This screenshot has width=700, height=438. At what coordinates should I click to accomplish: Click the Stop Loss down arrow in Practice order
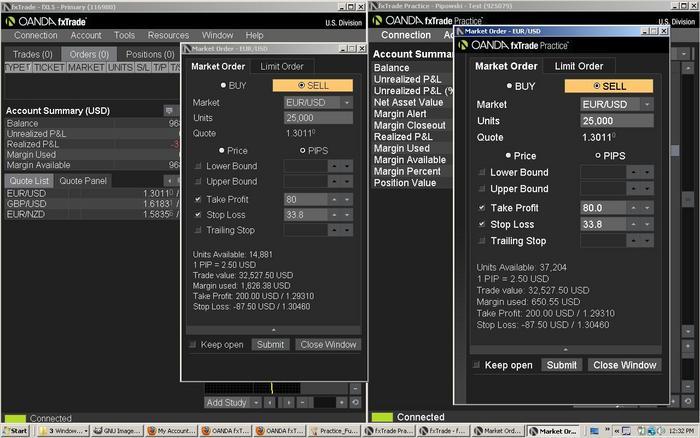click(646, 224)
